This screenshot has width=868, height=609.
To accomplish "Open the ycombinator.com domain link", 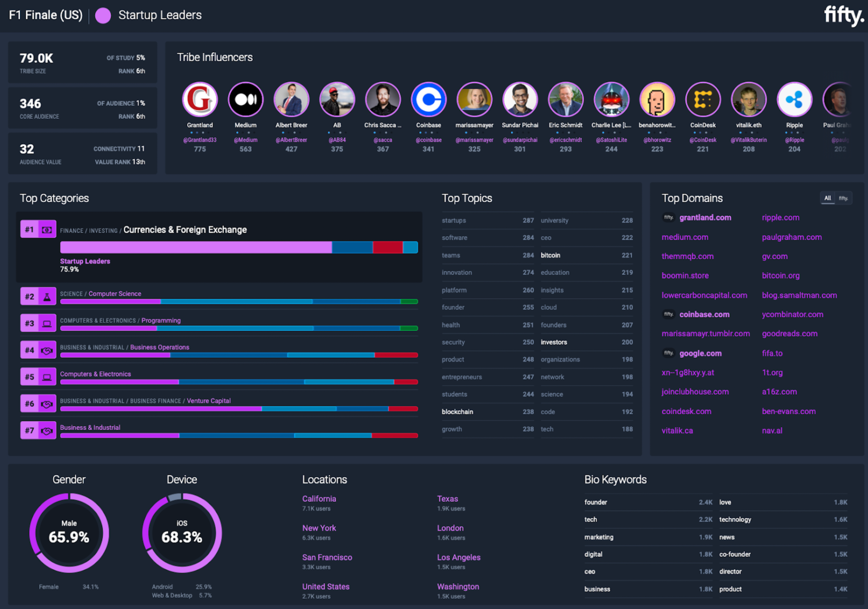I will click(792, 314).
